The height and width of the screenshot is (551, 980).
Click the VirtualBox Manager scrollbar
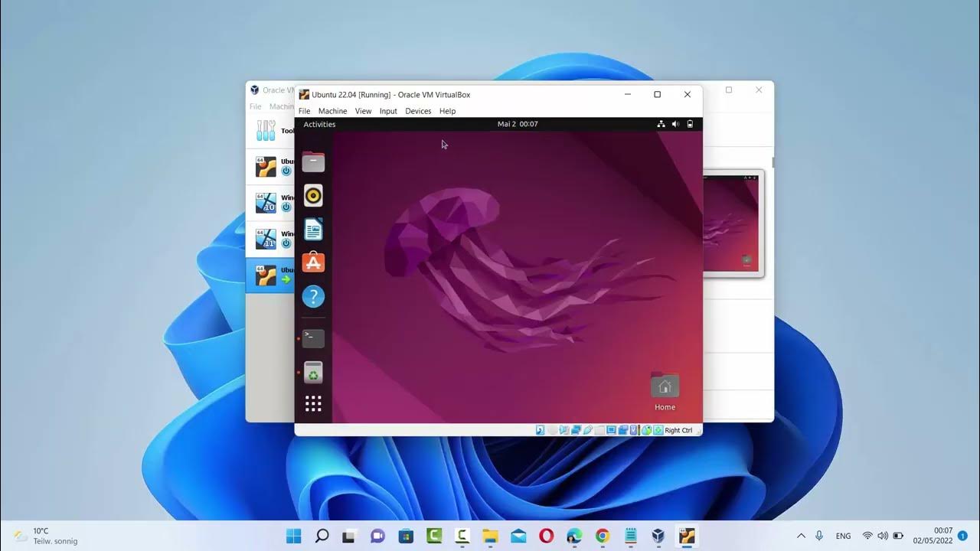point(772,162)
